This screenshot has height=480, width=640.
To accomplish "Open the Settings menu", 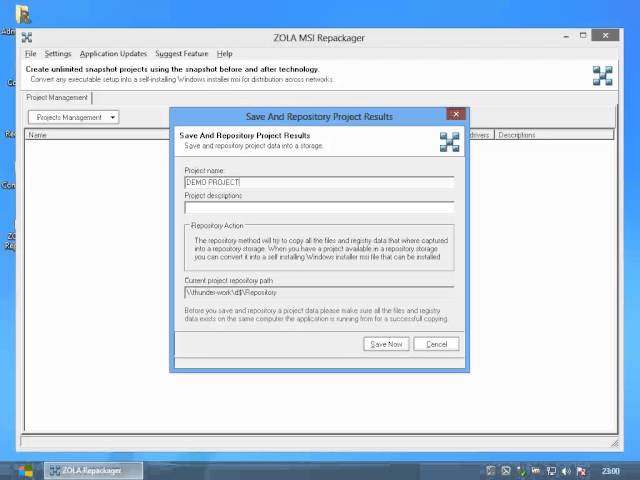I will tap(58, 53).
